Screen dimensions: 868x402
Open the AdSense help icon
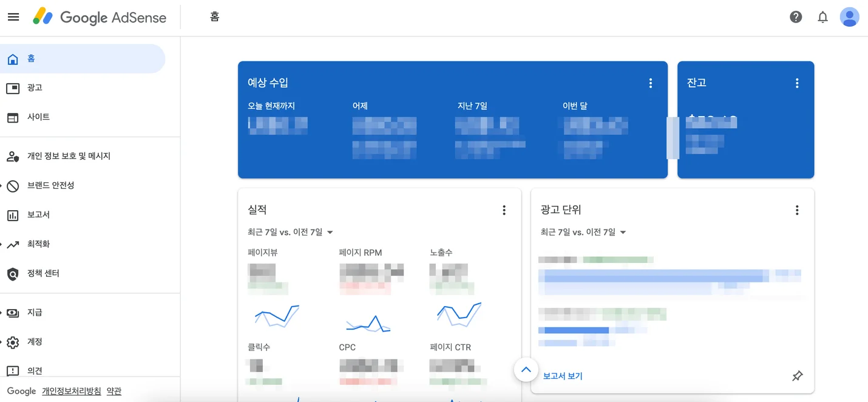tap(796, 16)
